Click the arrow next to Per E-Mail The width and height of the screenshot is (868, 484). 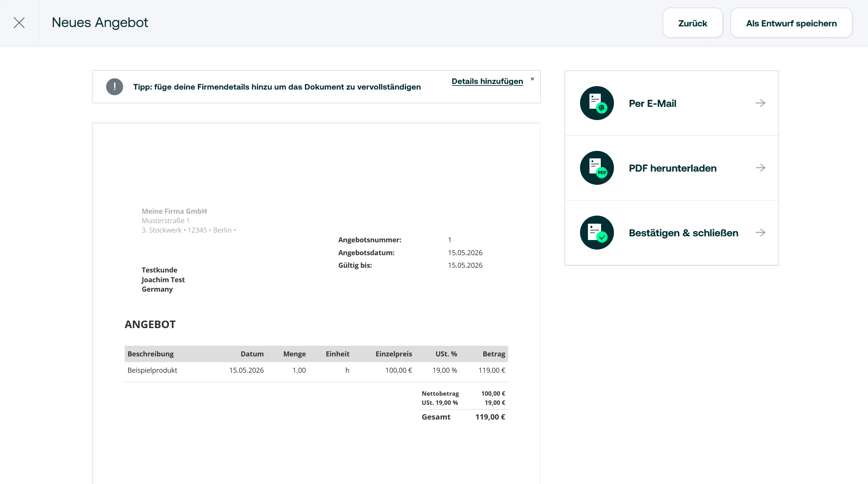(x=760, y=103)
